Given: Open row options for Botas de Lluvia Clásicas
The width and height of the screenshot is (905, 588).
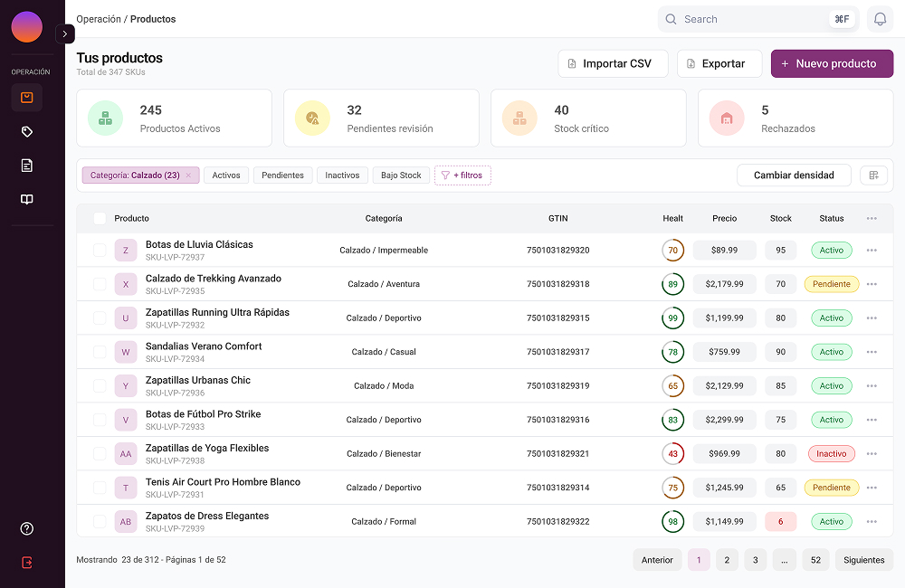Looking at the screenshot, I should coord(872,251).
